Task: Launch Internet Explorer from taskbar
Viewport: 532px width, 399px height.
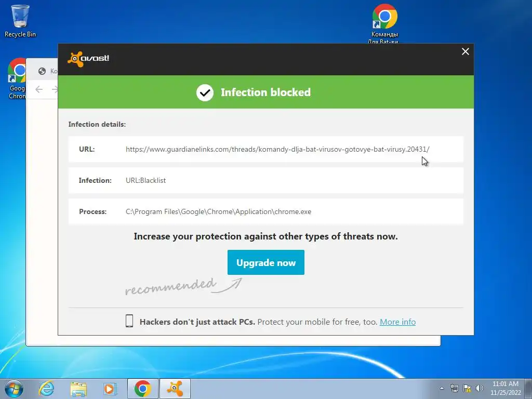Action: (46, 389)
